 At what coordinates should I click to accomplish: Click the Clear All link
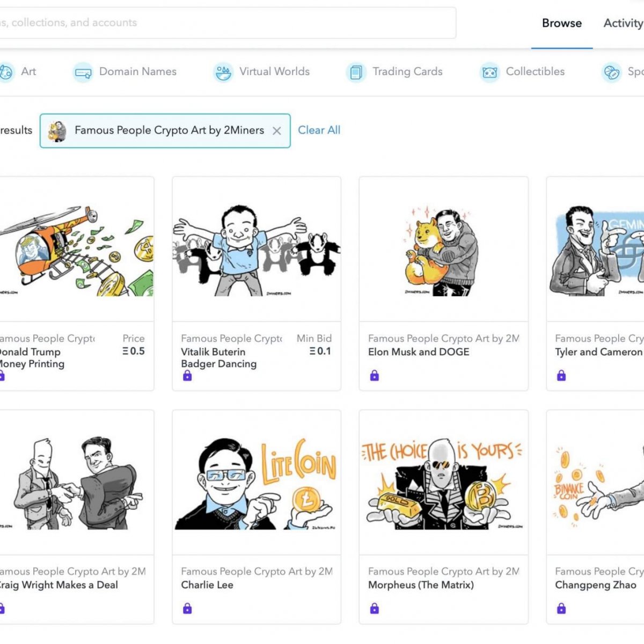pos(319,130)
